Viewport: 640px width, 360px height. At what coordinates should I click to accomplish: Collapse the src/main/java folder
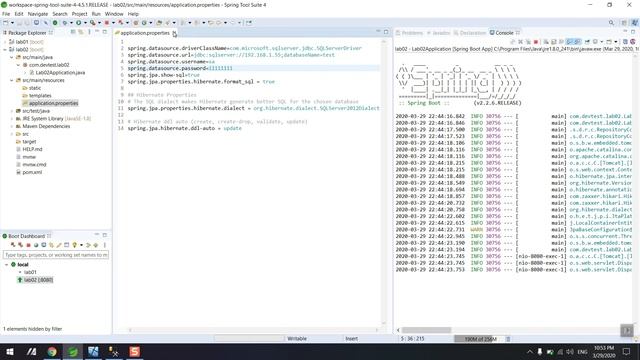click(x=12, y=58)
